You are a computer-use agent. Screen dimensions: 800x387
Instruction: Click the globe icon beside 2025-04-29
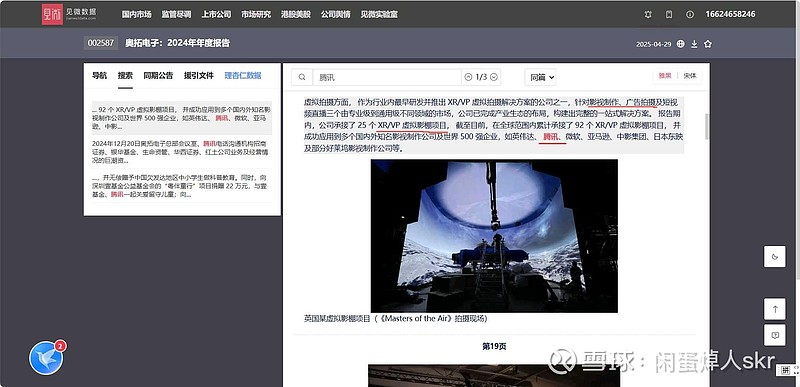tap(681, 44)
